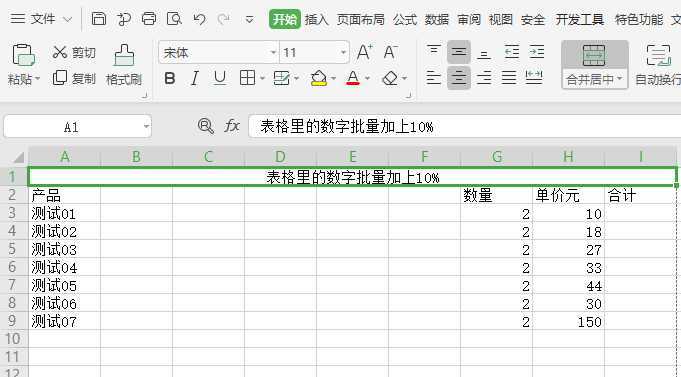Click the fx insert function icon
Image resolution: width=681 pixels, height=377 pixels.
pos(232,126)
